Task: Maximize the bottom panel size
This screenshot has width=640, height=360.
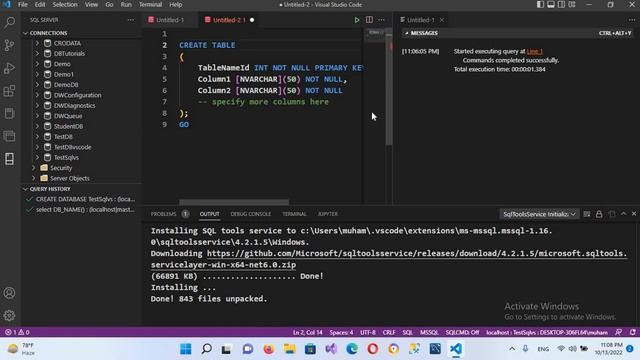Action: coord(623,214)
